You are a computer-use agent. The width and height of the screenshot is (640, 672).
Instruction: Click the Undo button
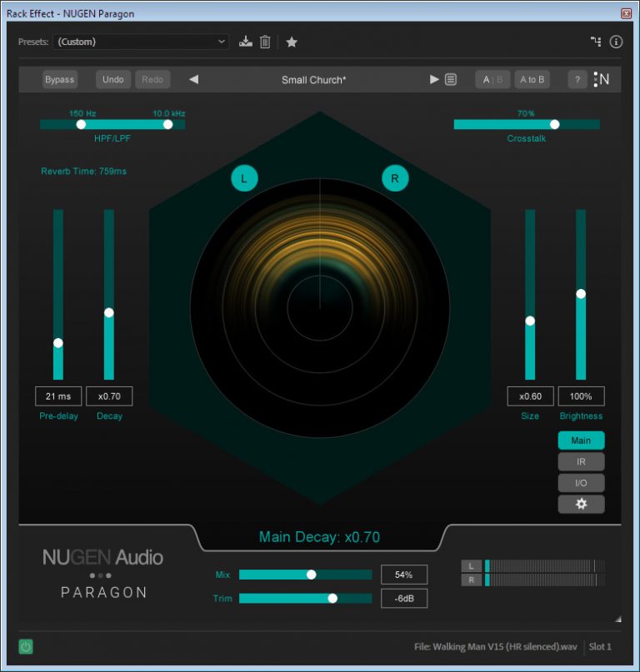[113, 80]
